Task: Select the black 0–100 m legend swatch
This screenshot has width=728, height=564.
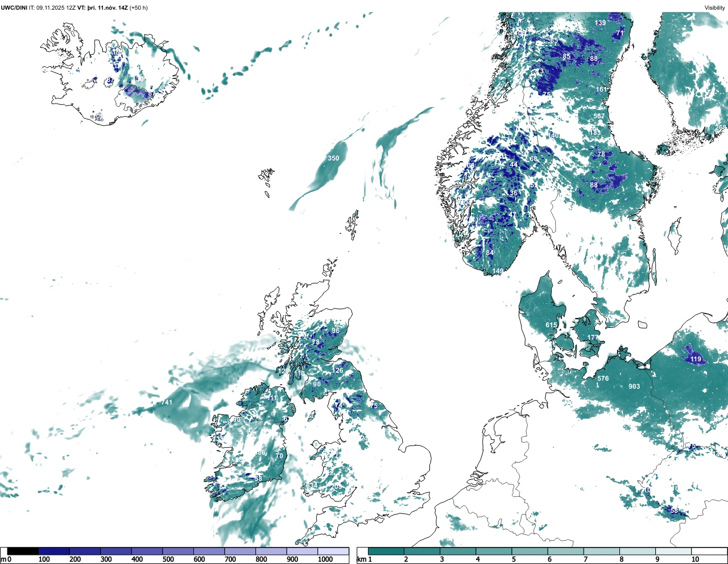Action: 23,551
